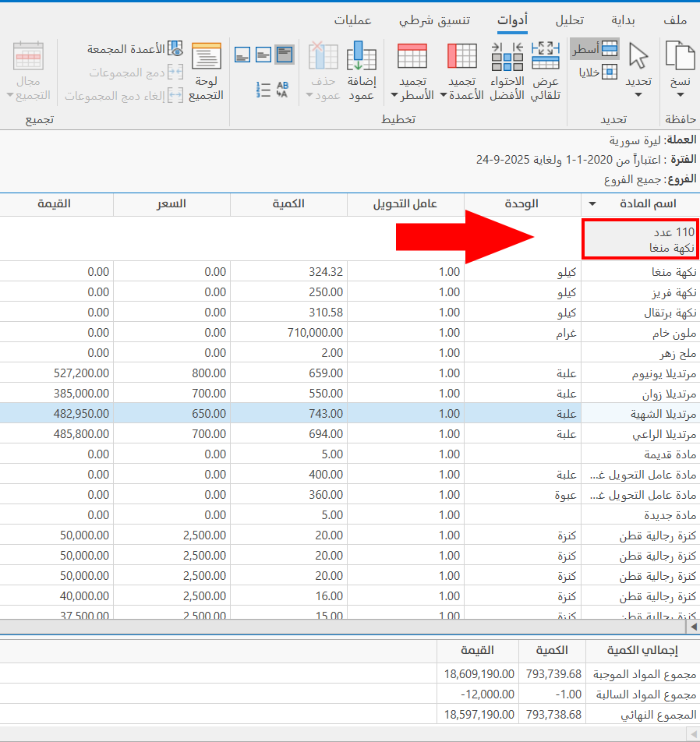Open the اسم المادة column filter arrow
This screenshot has width=700, height=742.
[592, 204]
